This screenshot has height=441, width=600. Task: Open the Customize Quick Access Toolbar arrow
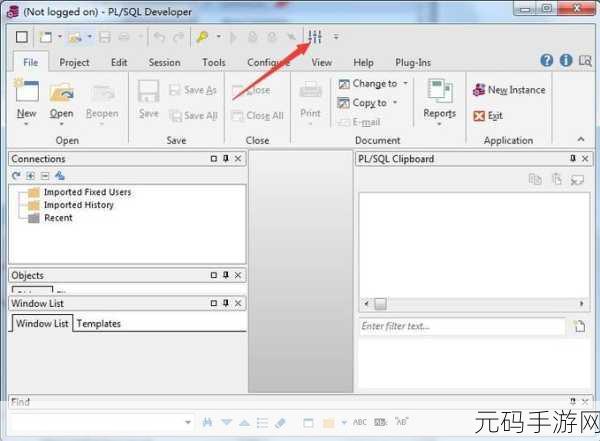(336, 37)
